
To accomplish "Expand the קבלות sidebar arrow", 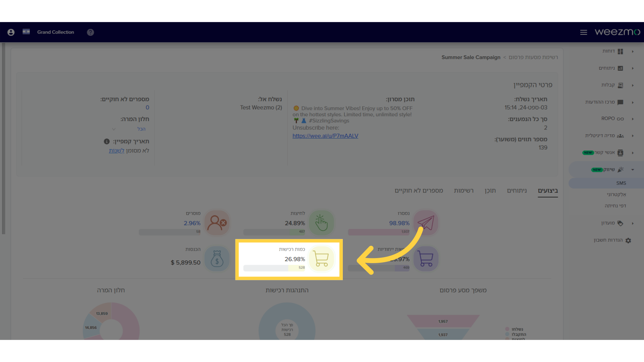I will click(x=633, y=85).
